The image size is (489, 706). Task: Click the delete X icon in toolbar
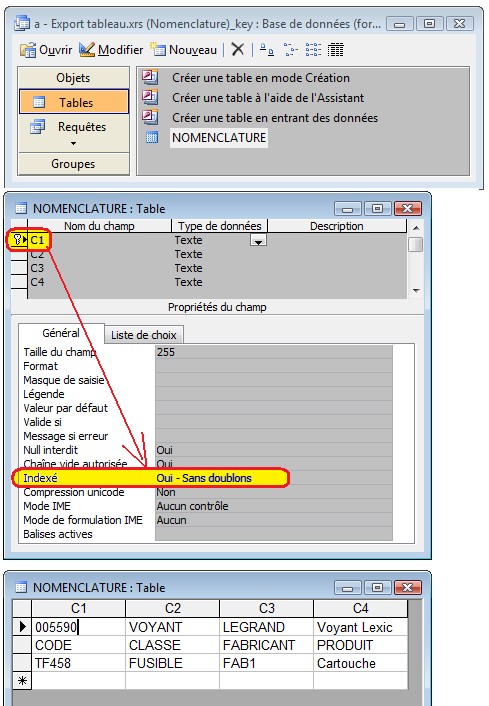(x=238, y=49)
